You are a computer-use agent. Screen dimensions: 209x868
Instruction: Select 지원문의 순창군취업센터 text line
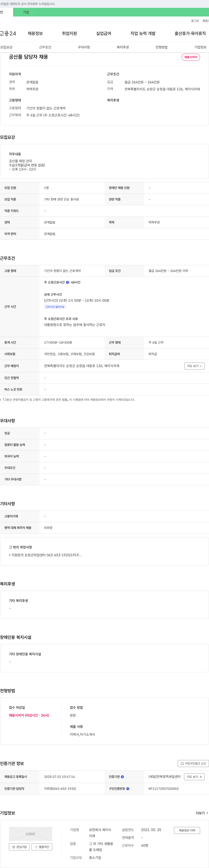(45, 555)
